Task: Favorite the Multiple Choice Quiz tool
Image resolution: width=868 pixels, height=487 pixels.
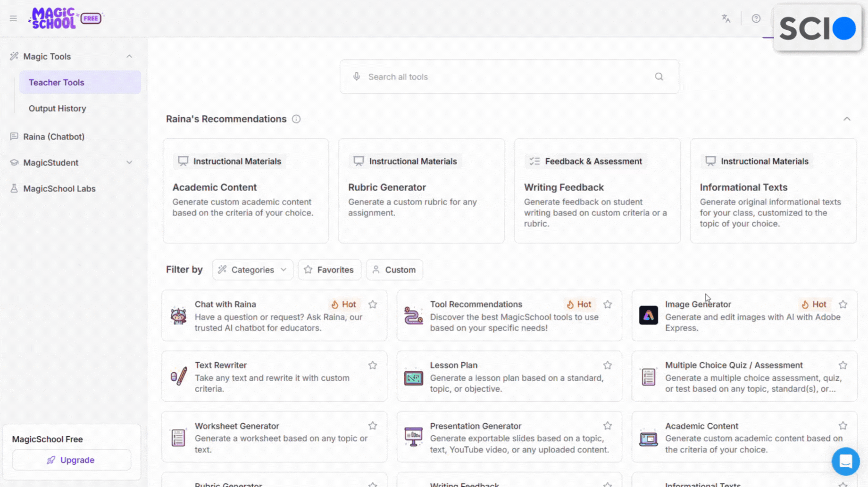Action: point(843,365)
